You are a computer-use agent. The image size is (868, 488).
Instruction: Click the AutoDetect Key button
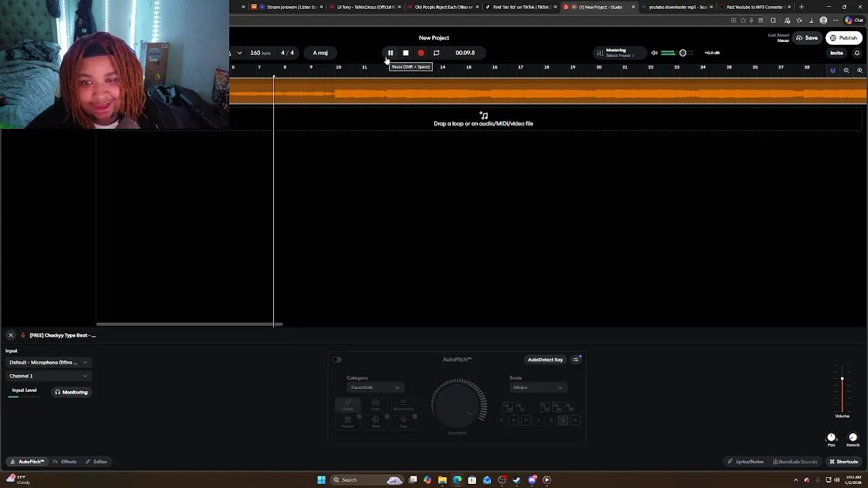click(x=545, y=360)
